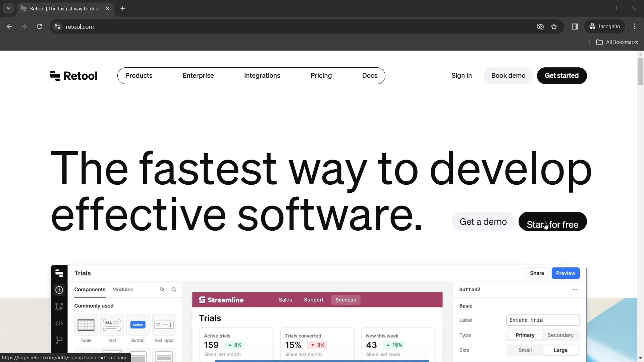The width and height of the screenshot is (644, 362).
Task: Set button Size to Large
Action: tap(560, 350)
